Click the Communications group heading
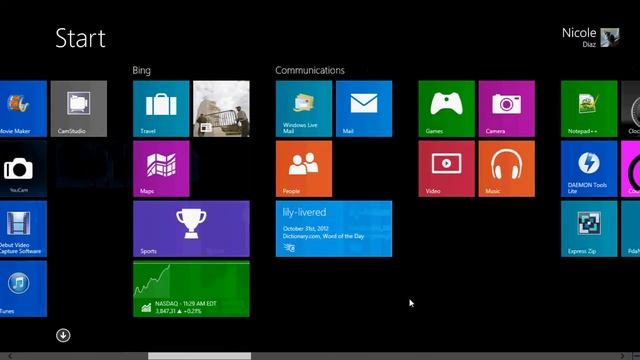Screen dimensions: 640x360 pos(310,70)
